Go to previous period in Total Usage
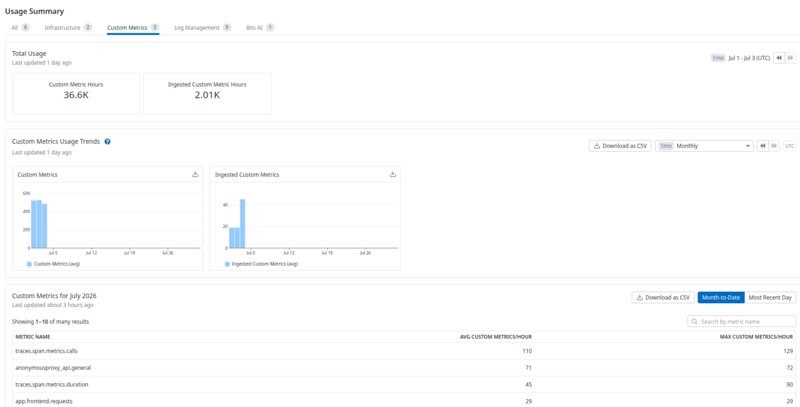This screenshot has height=407, width=800. click(779, 58)
